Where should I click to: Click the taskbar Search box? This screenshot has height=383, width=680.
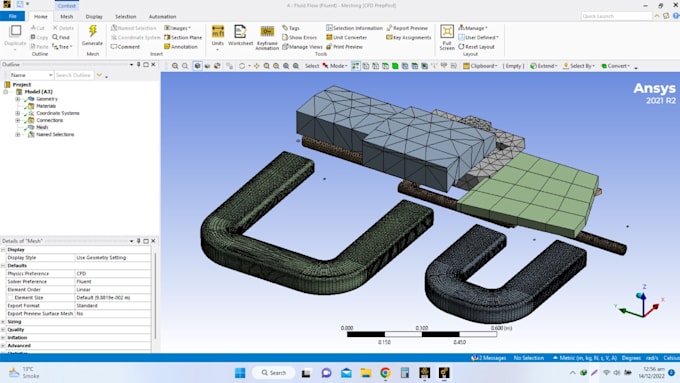[274, 373]
